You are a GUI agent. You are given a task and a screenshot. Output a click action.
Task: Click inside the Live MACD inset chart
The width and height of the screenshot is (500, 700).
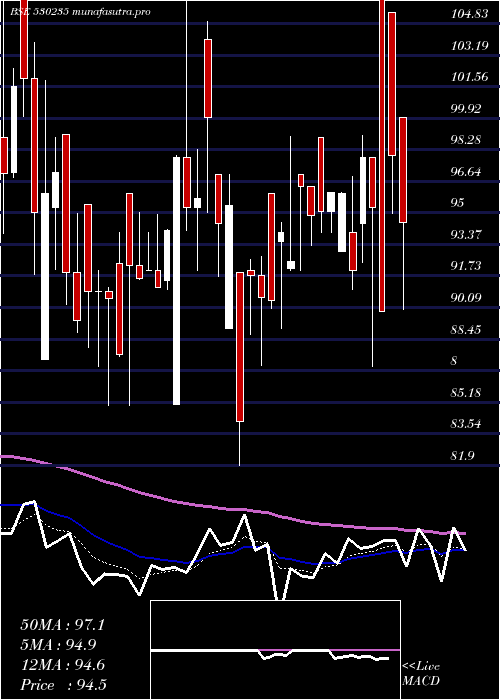click(x=275, y=650)
